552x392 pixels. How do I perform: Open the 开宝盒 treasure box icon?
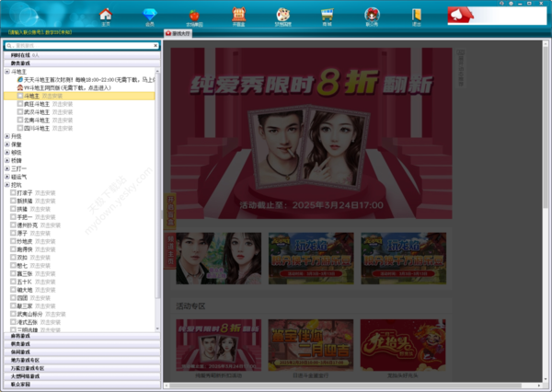pos(238,15)
